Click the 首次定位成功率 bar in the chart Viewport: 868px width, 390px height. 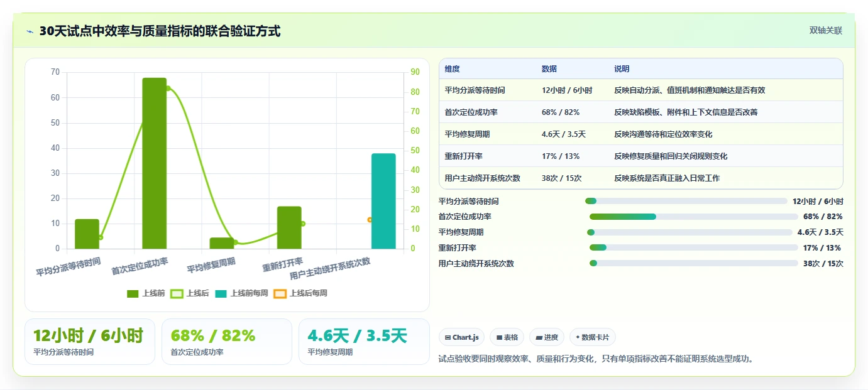point(155,163)
